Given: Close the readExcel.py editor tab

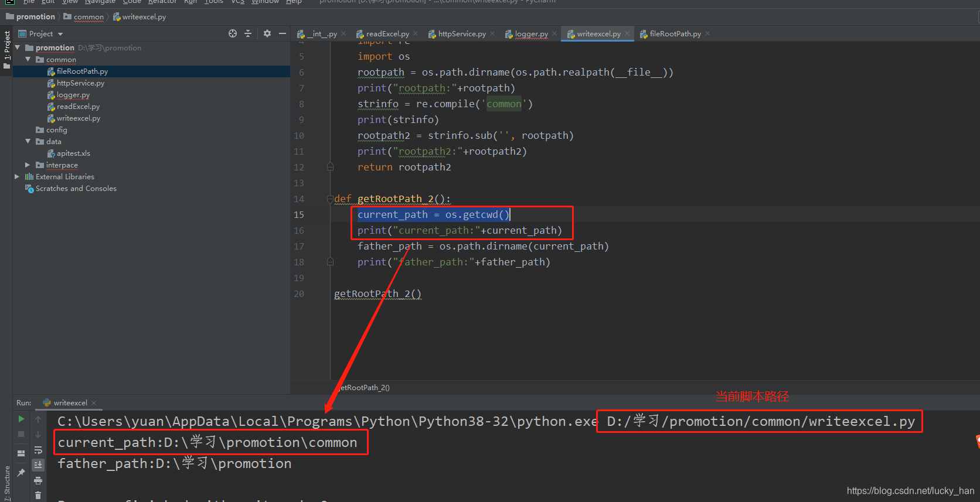Looking at the screenshot, I should pos(416,33).
